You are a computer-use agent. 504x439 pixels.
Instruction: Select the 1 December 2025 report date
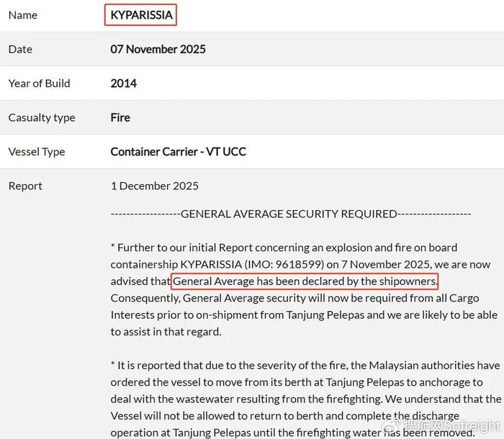click(x=154, y=186)
